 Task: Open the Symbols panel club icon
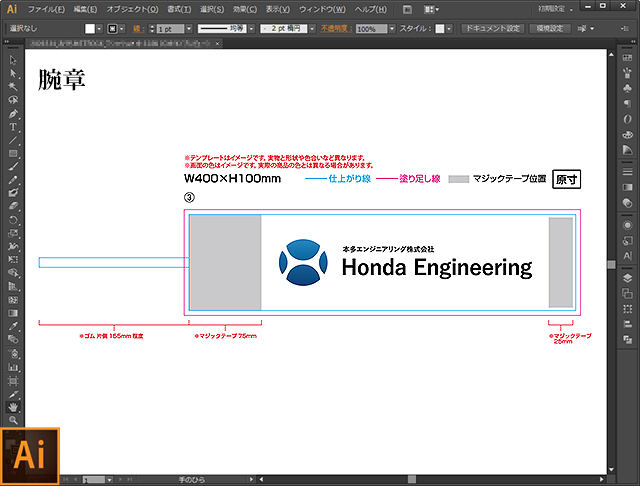(x=627, y=88)
